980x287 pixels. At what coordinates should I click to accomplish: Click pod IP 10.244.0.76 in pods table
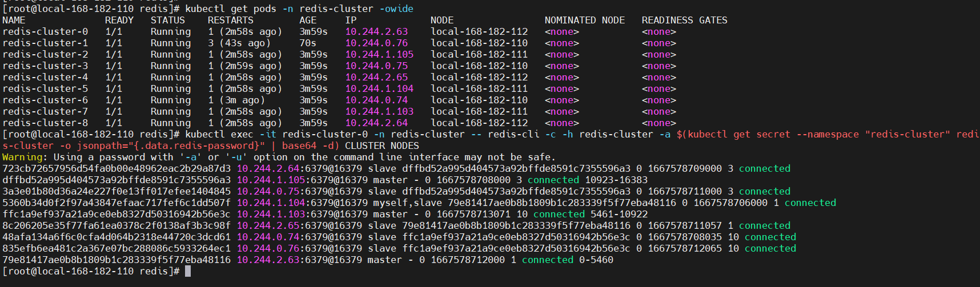click(376, 43)
